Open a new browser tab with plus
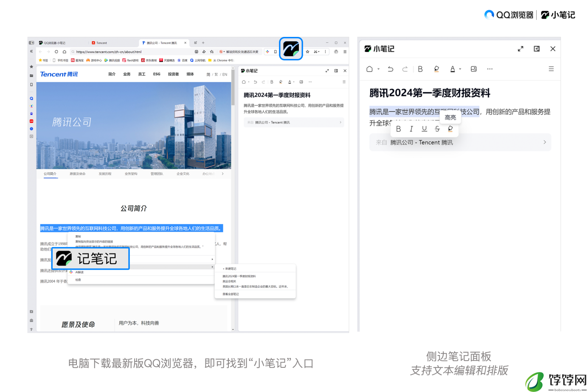This screenshot has width=588, height=392. 203,43
